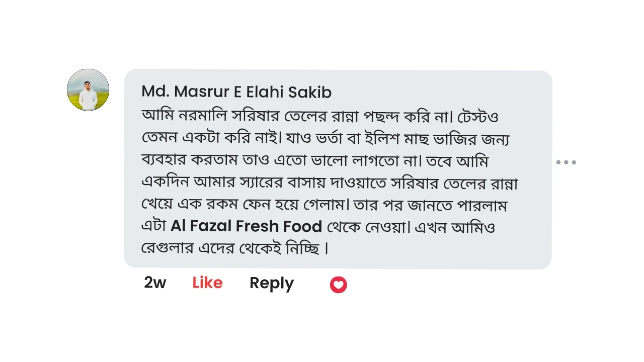This screenshot has width=644, height=362.
Task: Open Md. Masrur E Elahi Sakib's profile name
Action: [x=236, y=92]
